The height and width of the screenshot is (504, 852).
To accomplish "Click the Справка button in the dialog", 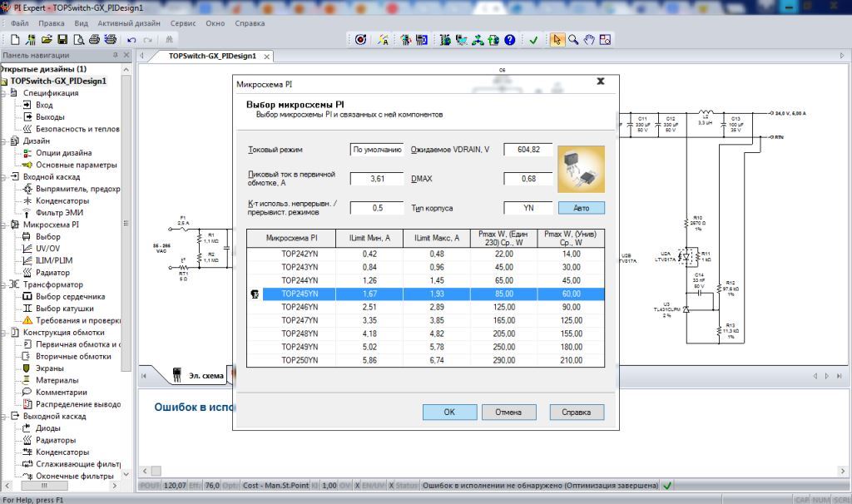I will [x=577, y=413].
